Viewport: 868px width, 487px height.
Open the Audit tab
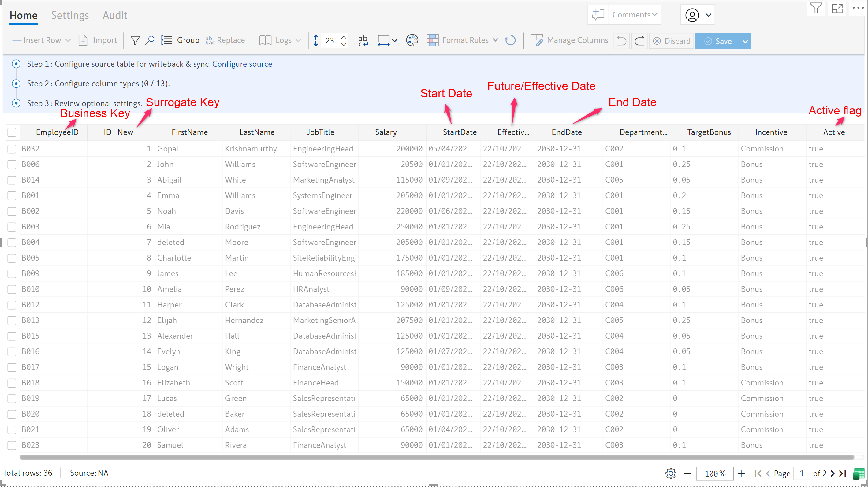point(114,15)
